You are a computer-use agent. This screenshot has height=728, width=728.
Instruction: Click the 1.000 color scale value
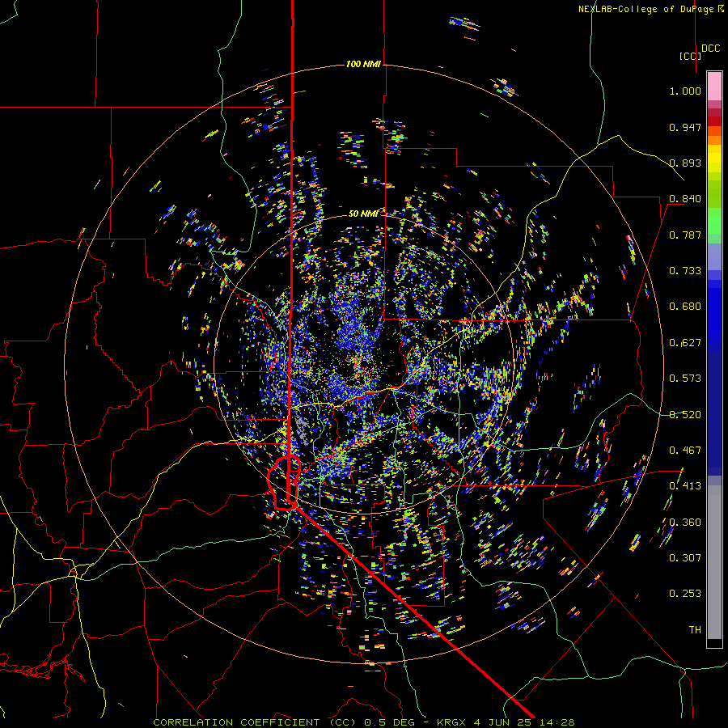click(x=685, y=91)
